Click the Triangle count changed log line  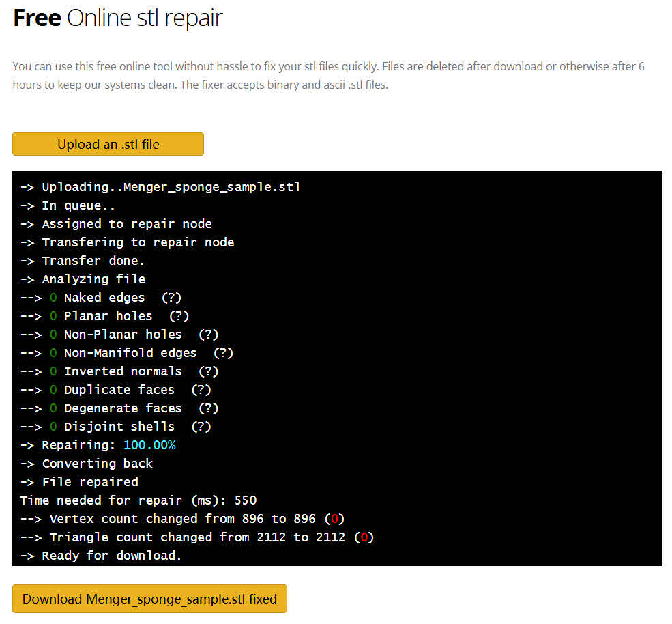pyautogui.click(x=198, y=537)
